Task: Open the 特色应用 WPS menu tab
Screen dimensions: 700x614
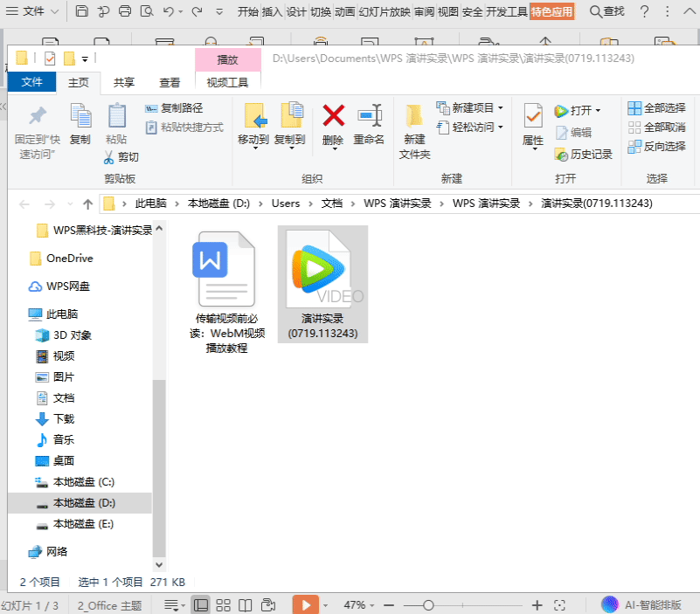Action: (x=551, y=11)
